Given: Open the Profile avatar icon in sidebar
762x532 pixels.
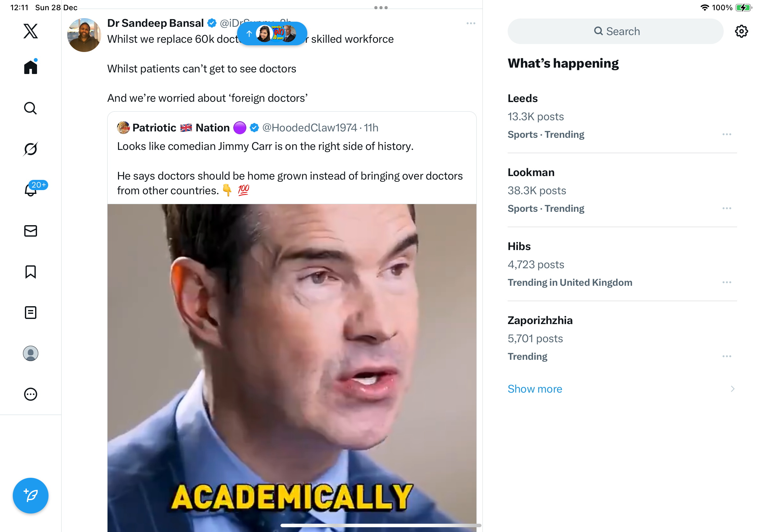Looking at the screenshot, I should pos(31,353).
